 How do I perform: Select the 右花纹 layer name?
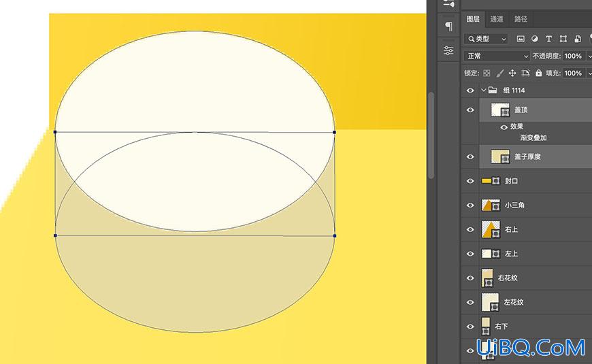pos(508,278)
